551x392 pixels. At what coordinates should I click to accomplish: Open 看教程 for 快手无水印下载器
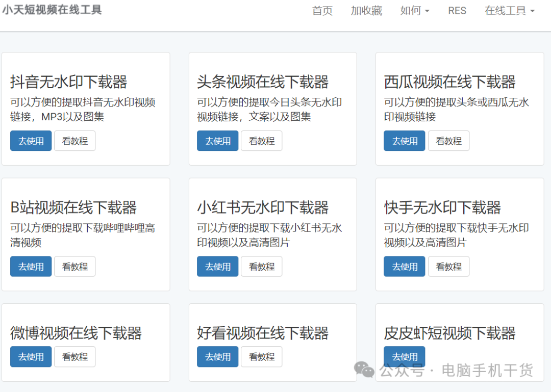point(449,267)
